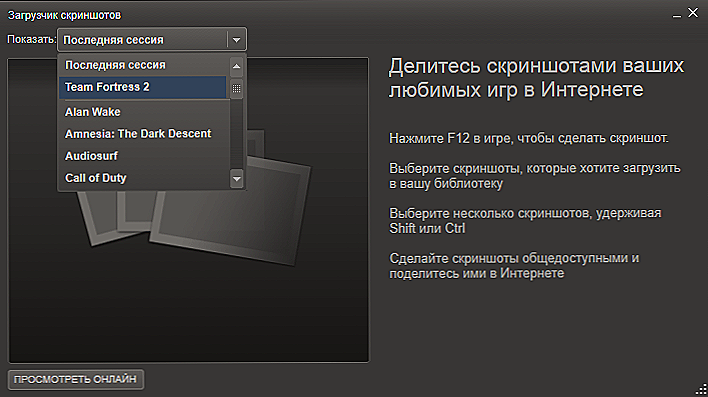Choose Audiosurf in the game list
Image resolution: width=708 pixels, height=397 pixels.
[x=143, y=156]
